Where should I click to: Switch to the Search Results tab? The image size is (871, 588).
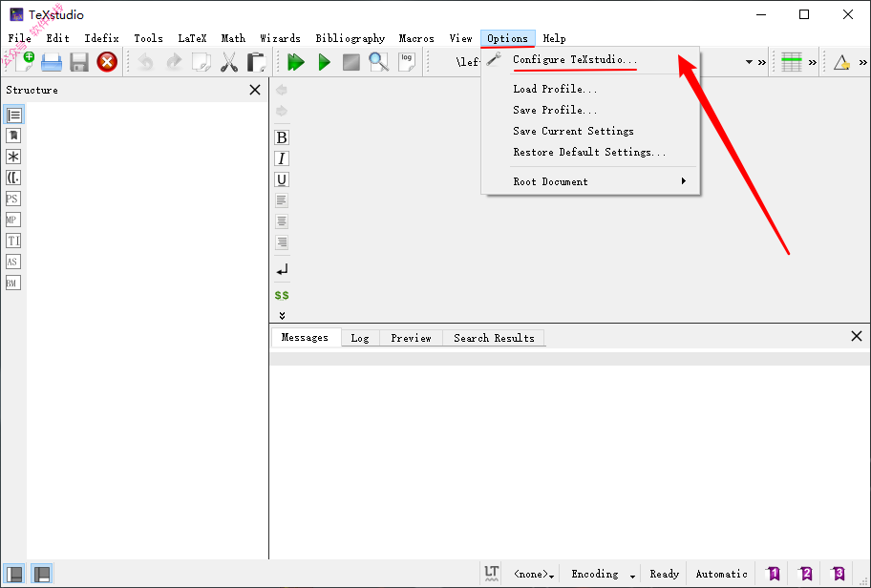494,338
